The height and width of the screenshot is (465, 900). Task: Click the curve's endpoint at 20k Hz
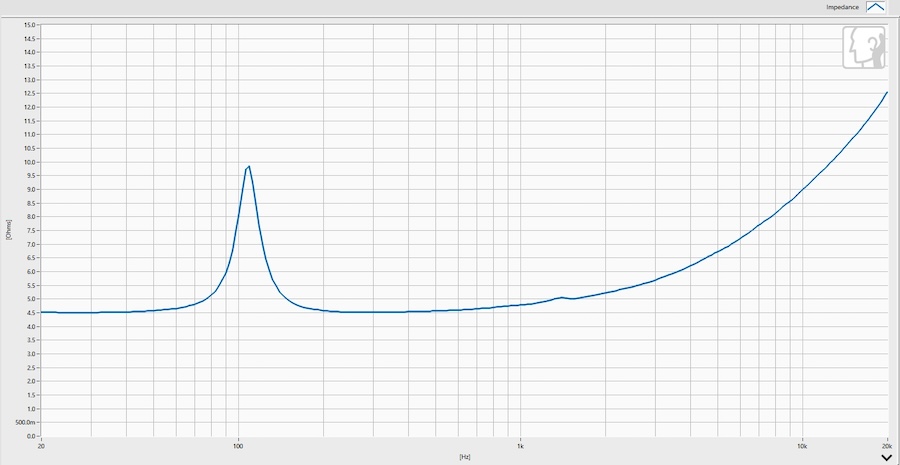887,92
